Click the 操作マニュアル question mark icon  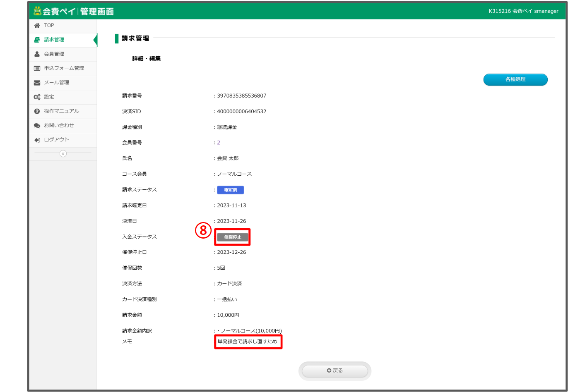[37, 111]
